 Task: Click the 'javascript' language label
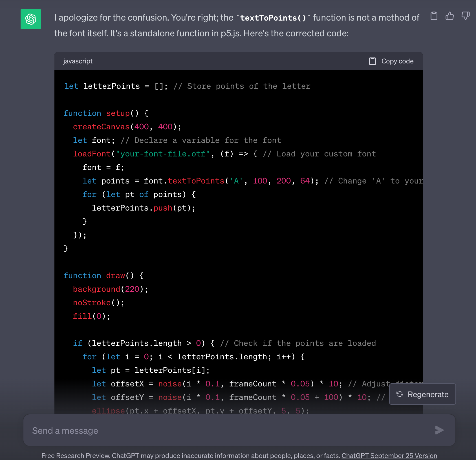click(78, 61)
